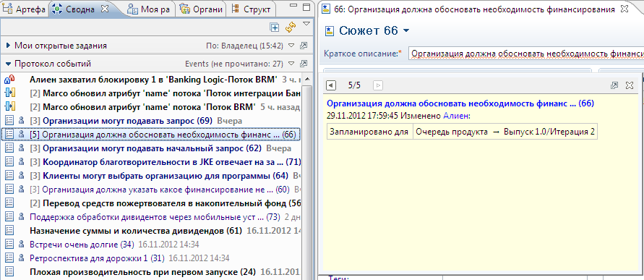Open the Моя ра tab

(x=150, y=9)
